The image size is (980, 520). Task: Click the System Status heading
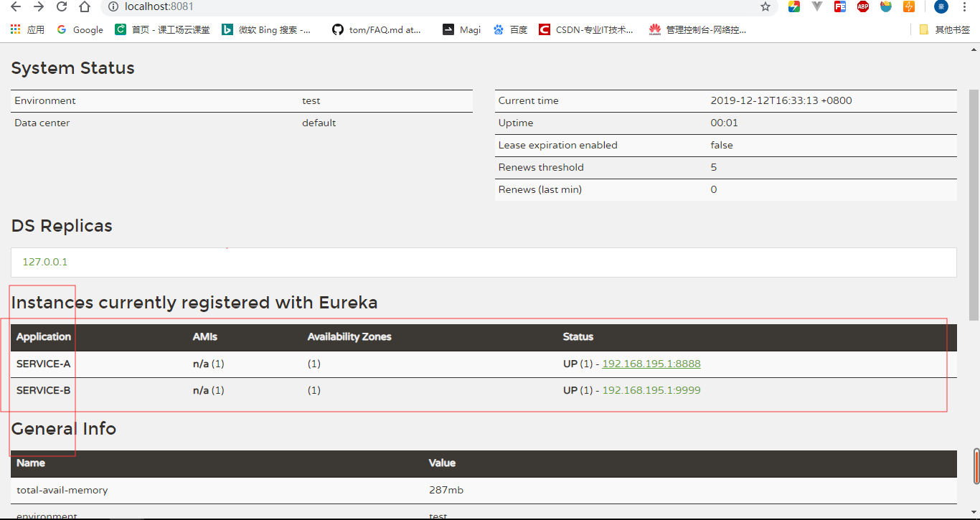73,68
